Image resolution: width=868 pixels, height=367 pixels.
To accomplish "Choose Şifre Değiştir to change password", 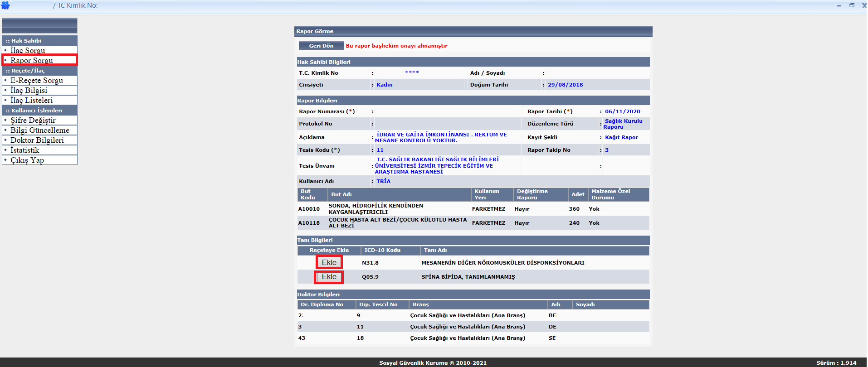I will click(33, 120).
